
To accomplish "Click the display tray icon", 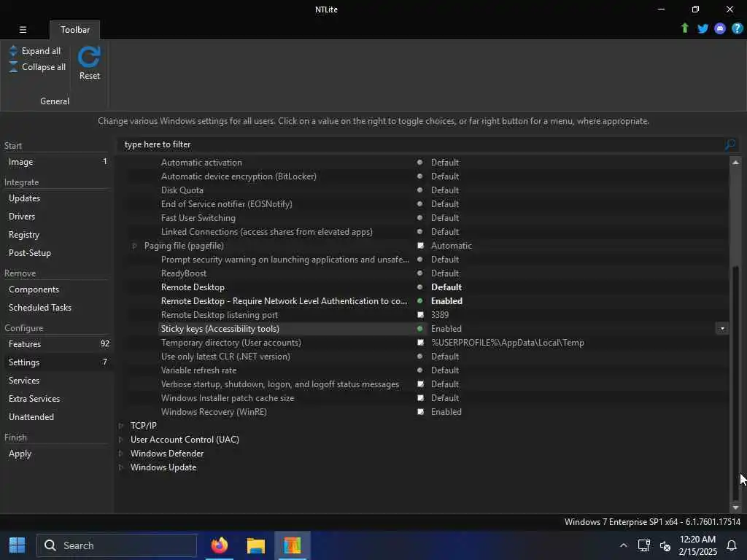I will 643,545.
